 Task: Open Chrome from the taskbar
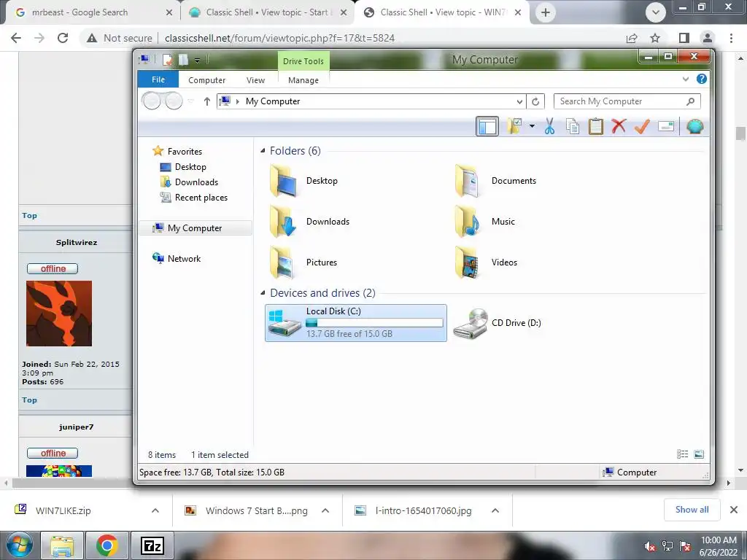(107, 545)
